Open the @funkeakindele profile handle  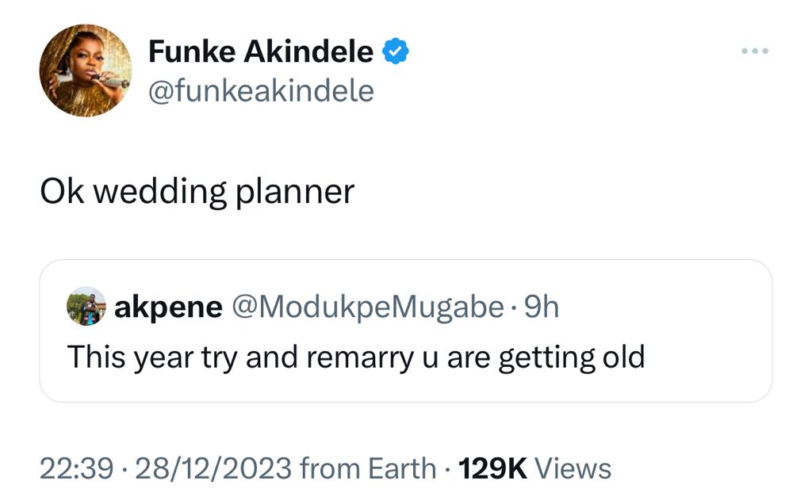pos(261,90)
